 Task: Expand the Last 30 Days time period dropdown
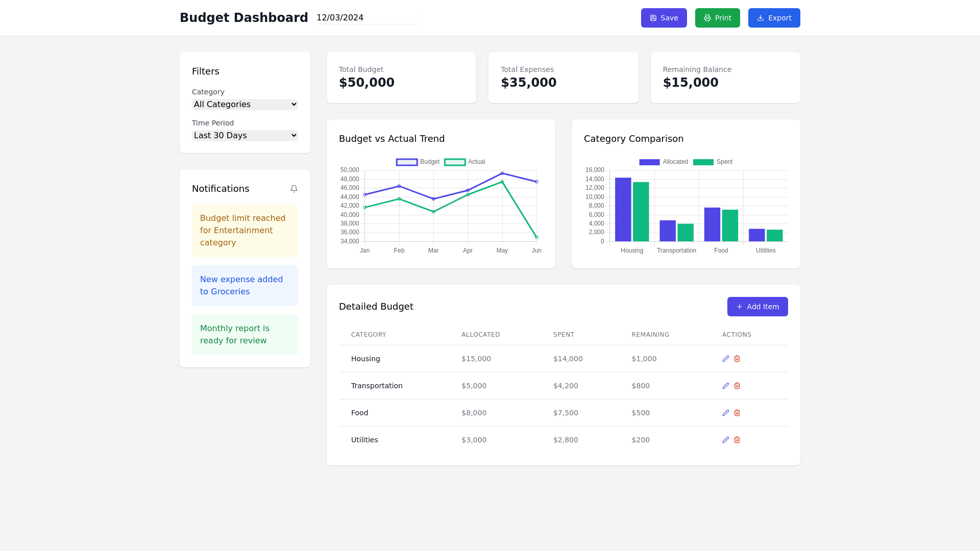245,136
